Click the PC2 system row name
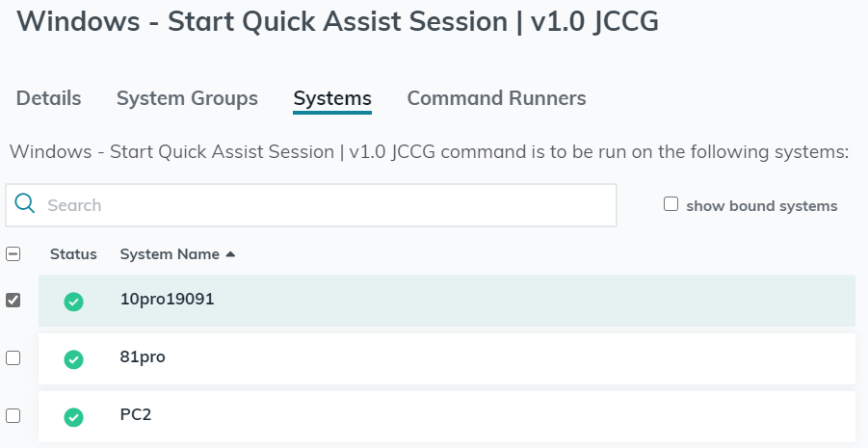Screen dimensions: 868x448 (136, 414)
